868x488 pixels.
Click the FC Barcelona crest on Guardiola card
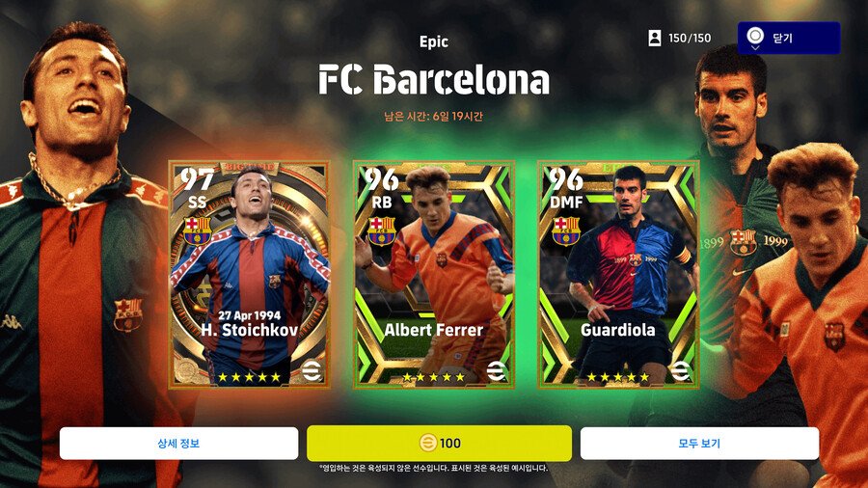coord(566,230)
